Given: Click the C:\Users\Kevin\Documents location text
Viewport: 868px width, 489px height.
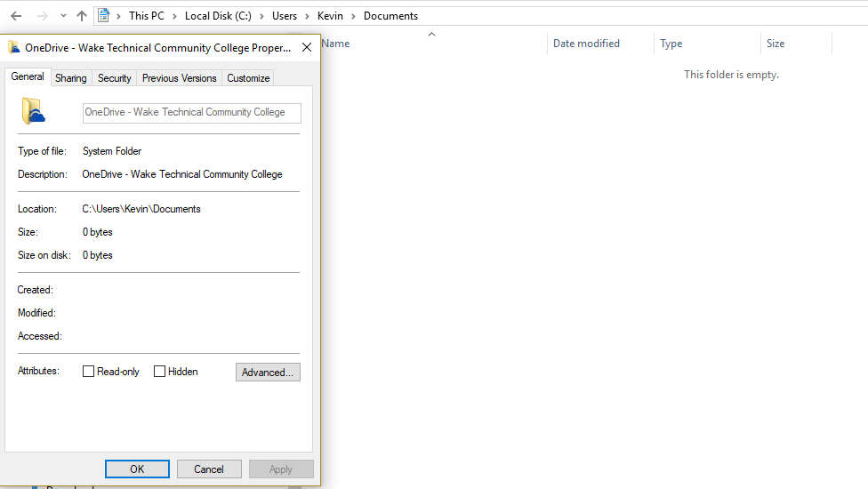Looking at the screenshot, I should pos(141,209).
